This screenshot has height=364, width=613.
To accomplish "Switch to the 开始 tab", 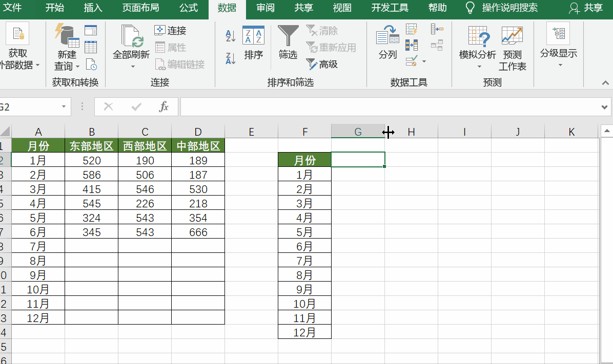I will tap(55, 8).
